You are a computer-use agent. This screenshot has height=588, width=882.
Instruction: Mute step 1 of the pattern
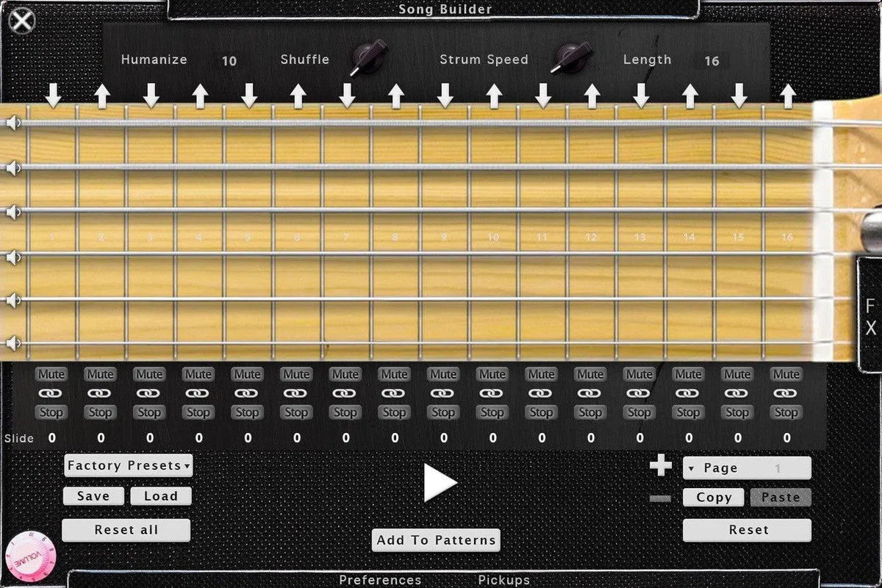[51, 374]
